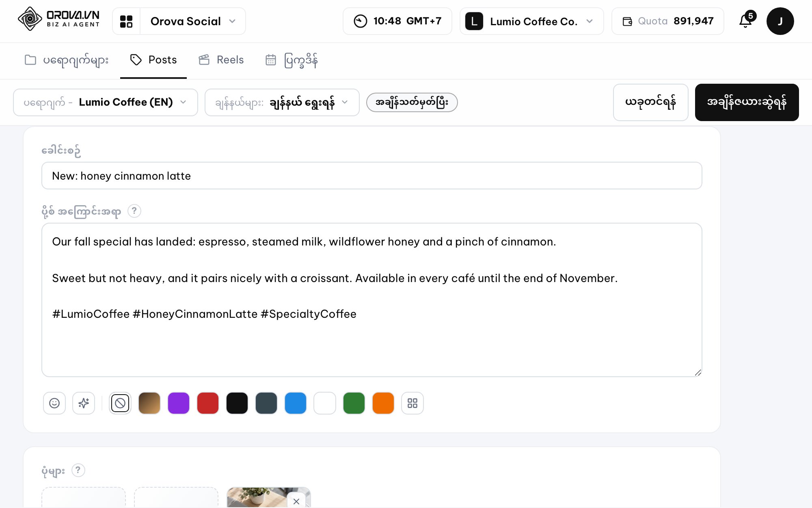Switch to the Posts tab
Image resolution: width=812 pixels, height=508 pixels.
(x=153, y=60)
